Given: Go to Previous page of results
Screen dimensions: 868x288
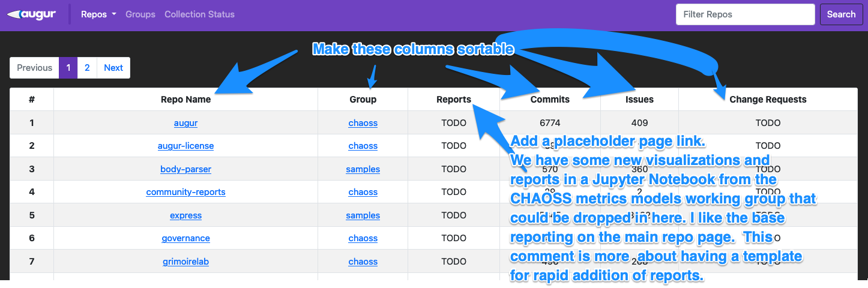Looking at the screenshot, I should coord(34,68).
